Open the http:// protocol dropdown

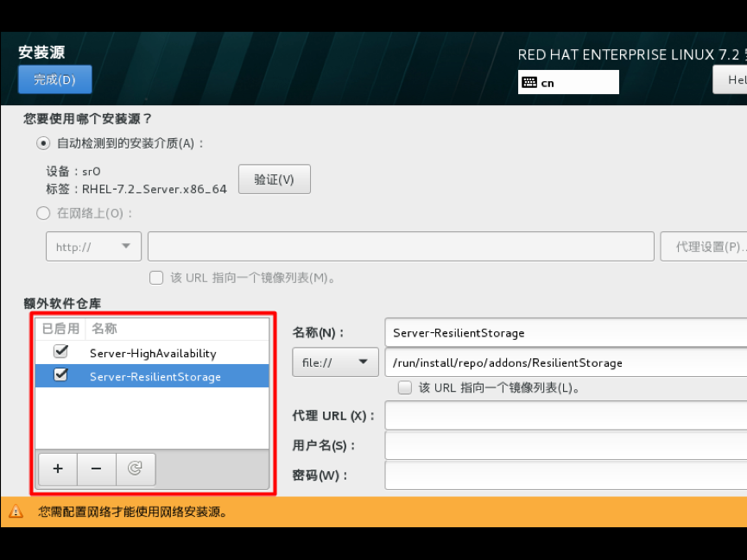coord(93,246)
